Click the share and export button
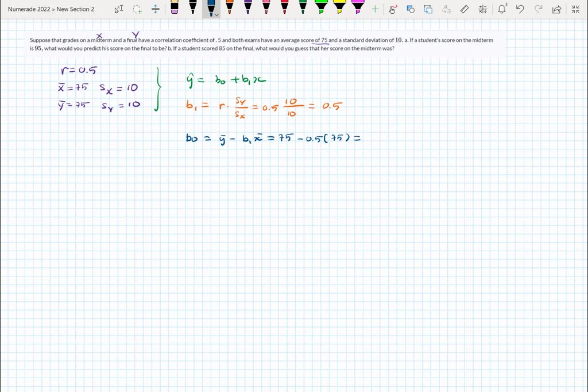Image resolution: width=588 pixels, height=392 pixels. [x=557, y=9]
